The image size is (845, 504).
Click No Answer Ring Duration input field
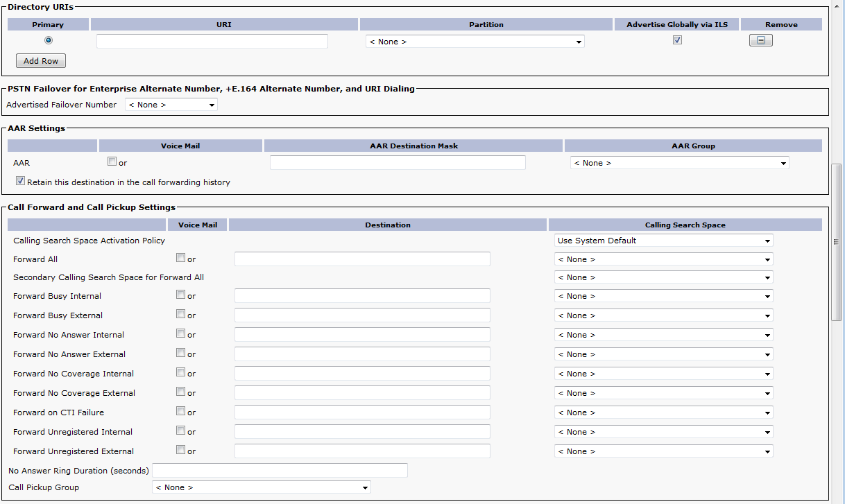tap(280, 471)
